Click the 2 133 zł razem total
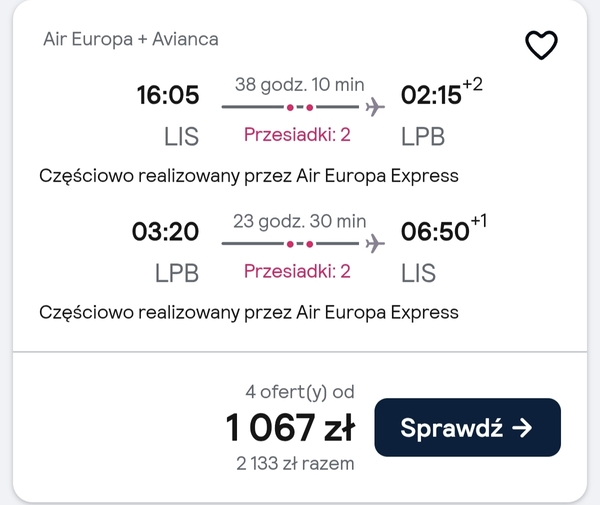600x505 pixels. pyautogui.click(x=295, y=464)
